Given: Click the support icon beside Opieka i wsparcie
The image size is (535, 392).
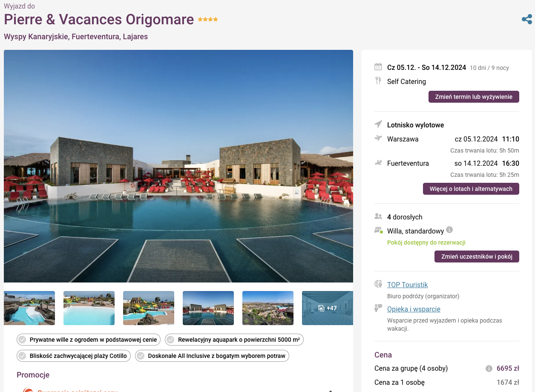Looking at the screenshot, I should [x=378, y=308].
